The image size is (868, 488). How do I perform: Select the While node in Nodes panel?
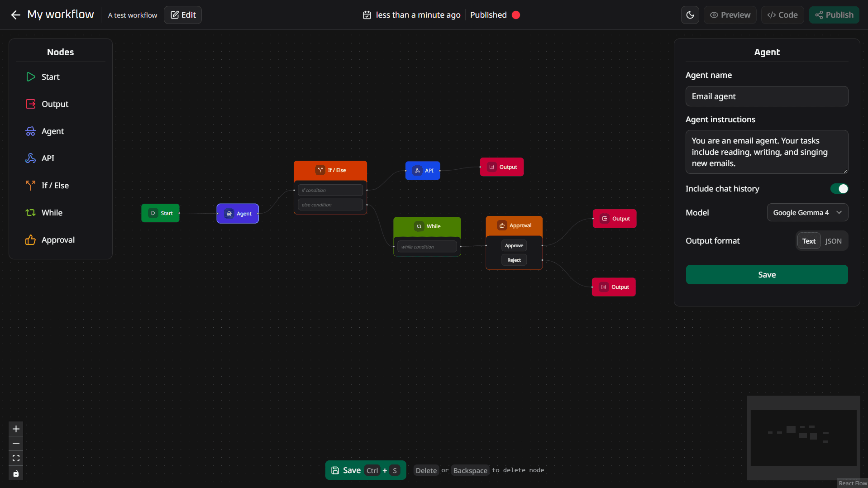coord(61,213)
